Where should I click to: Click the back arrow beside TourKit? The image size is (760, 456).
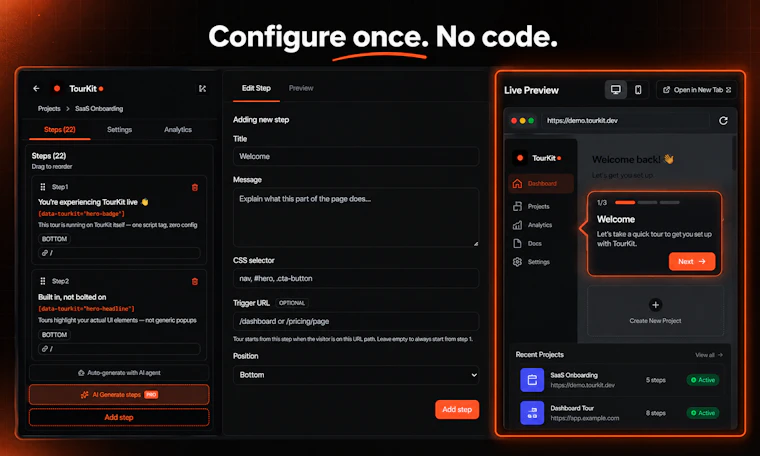(36, 89)
